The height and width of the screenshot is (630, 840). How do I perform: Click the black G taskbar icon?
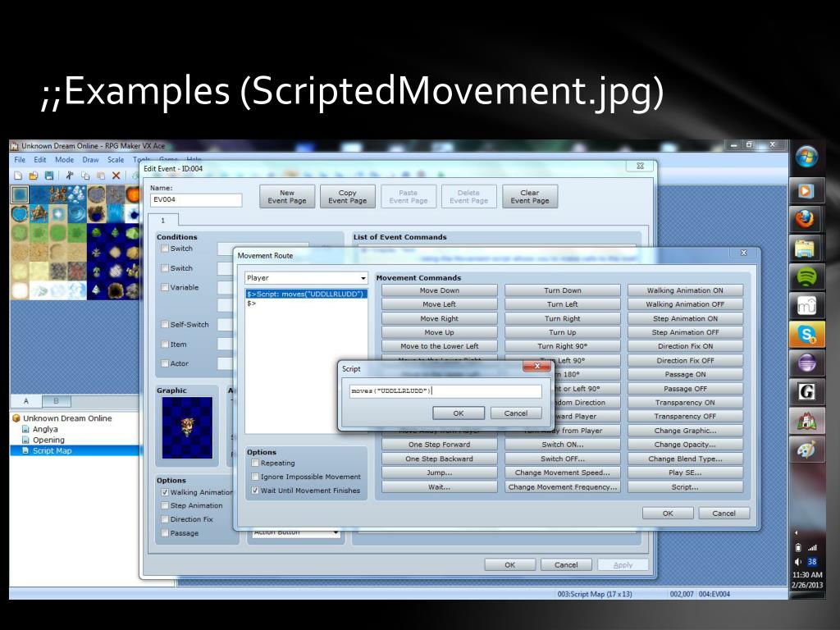tap(806, 392)
